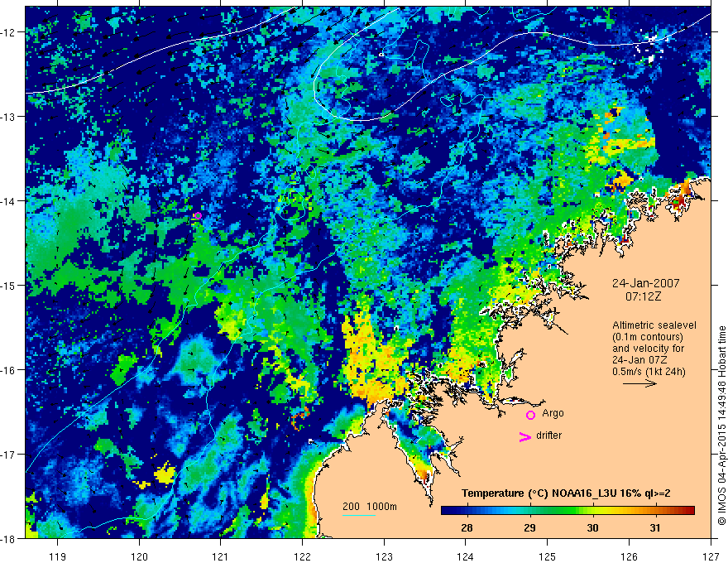The height and width of the screenshot is (563, 728).
Task: Click the latitude axis label "-18"
Action: click(9, 539)
